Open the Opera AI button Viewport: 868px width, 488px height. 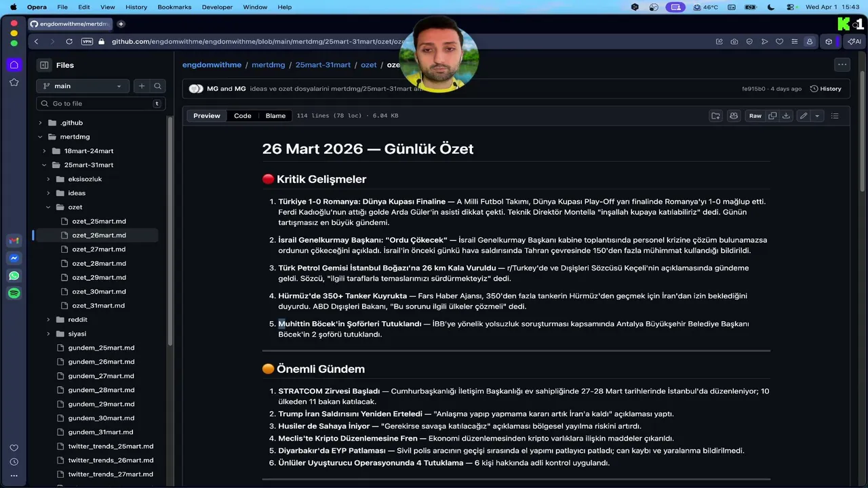tap(854, 41)
